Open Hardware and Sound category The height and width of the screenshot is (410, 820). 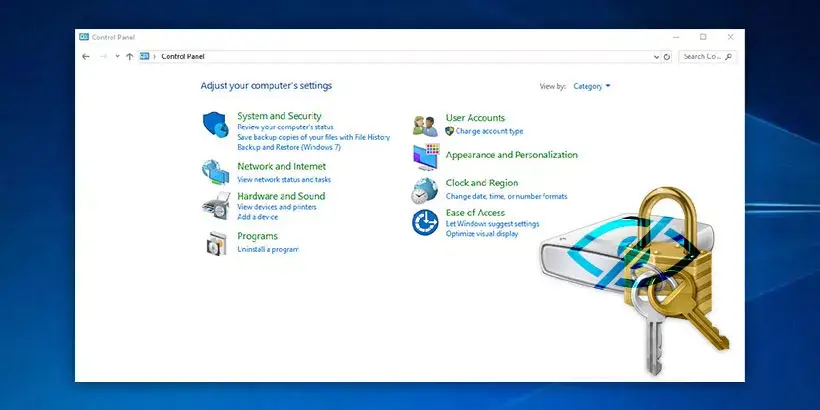[281, 196]
